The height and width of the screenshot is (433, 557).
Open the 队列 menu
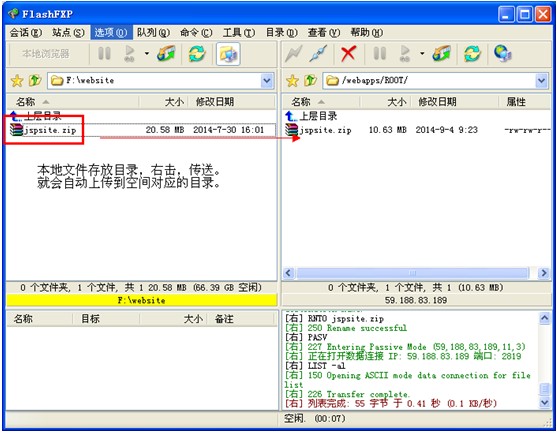pos(153,33)
